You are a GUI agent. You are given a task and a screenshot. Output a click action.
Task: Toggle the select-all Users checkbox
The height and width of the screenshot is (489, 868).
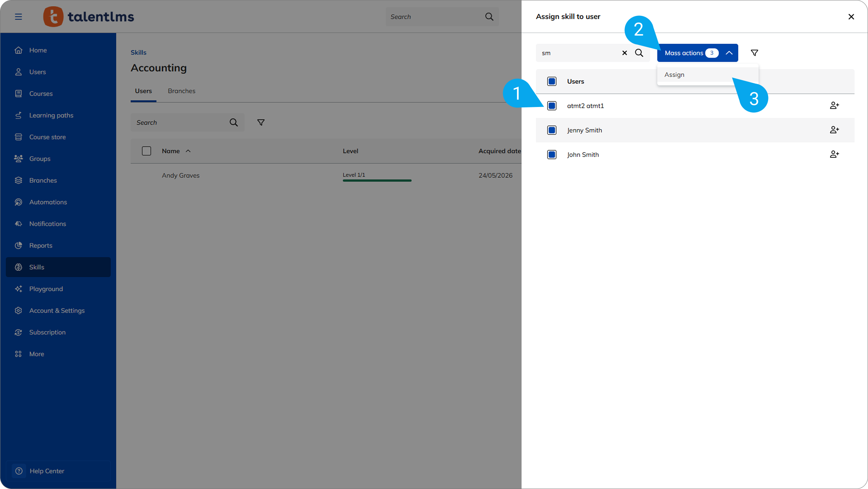552,81
